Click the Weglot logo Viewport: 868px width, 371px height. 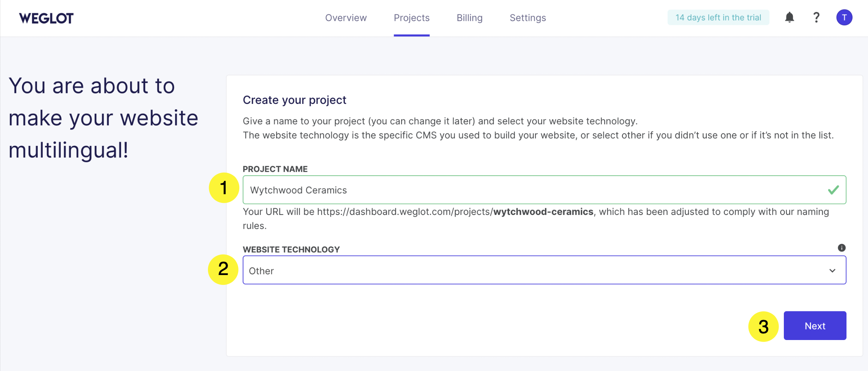coord(46,18)
